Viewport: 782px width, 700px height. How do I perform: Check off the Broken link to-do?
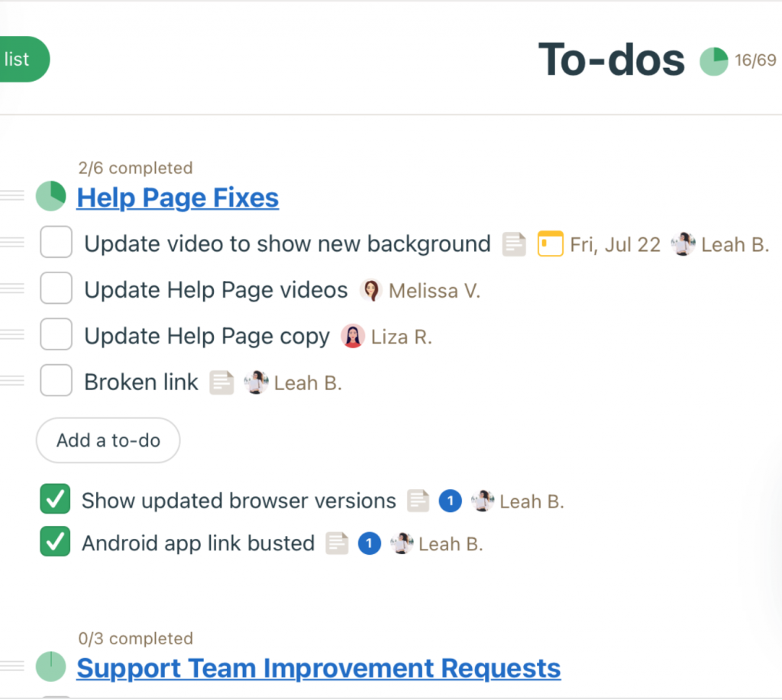[x=56, y=380]
